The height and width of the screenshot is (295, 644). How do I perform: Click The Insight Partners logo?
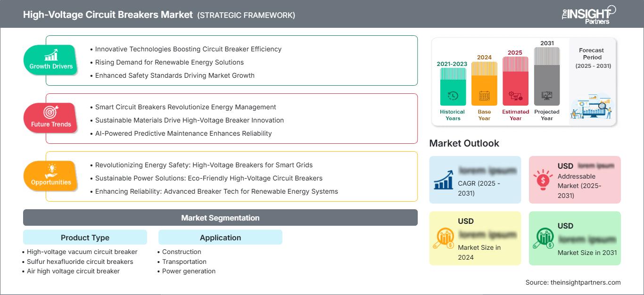pos(588,15)
